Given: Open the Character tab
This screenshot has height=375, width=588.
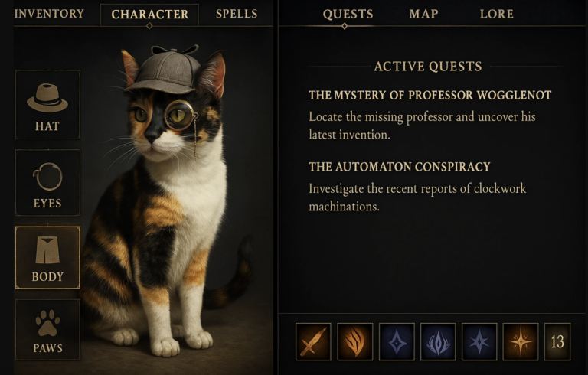Looking at the screenshot, I should [149, 15].
